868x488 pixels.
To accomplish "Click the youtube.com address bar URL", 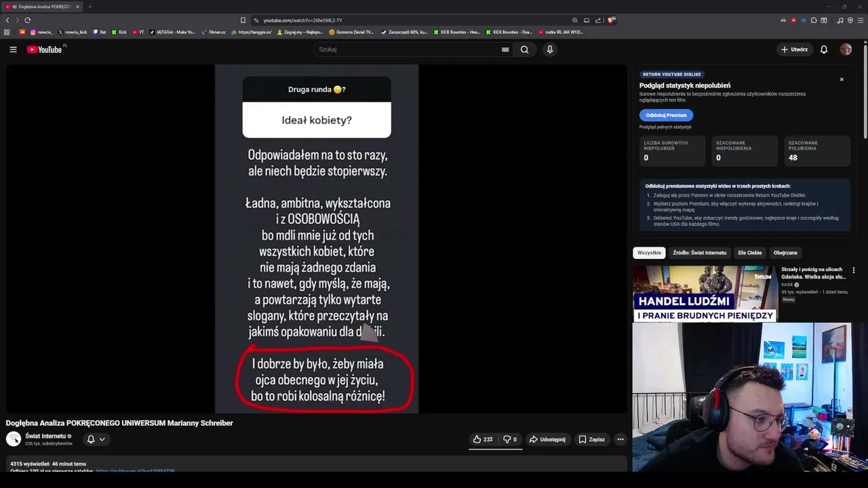I will coord(302,20).
